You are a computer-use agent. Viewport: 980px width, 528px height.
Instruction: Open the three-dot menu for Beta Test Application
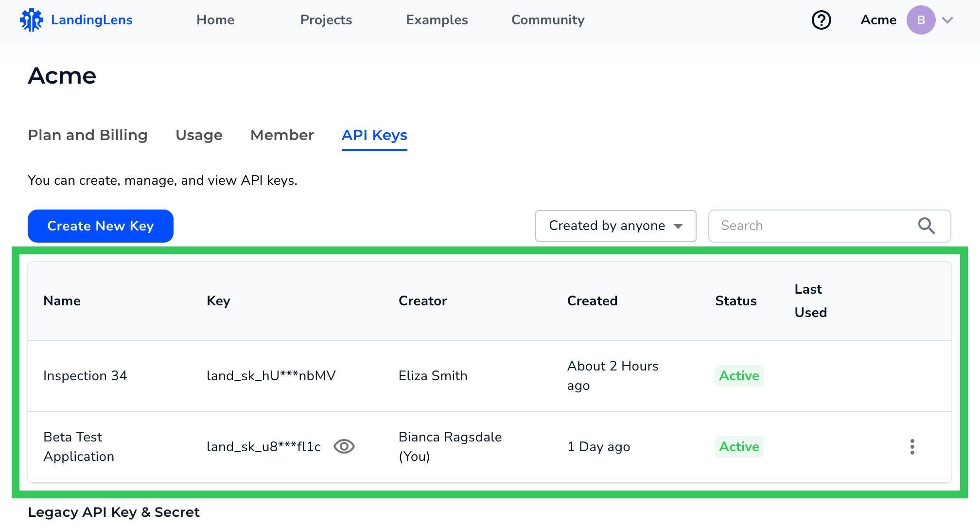click(x=912, y=447)
